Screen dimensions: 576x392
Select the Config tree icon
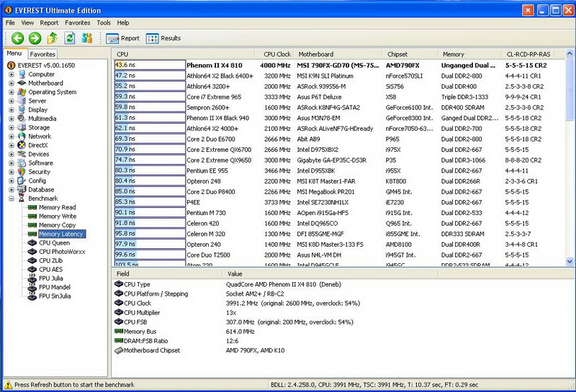tap(22, 181)
